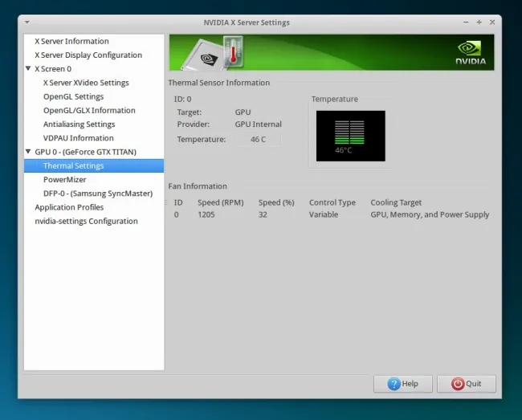Click the Fan Information heading

198,186
